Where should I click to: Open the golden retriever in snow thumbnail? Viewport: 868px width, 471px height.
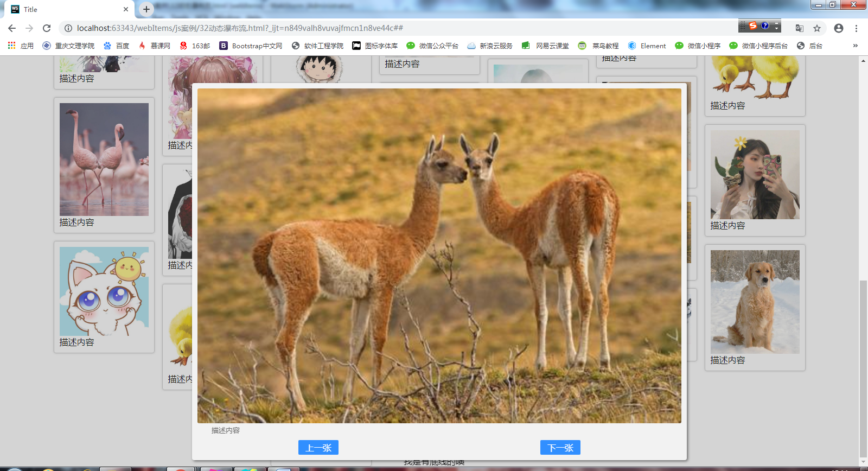[x=755, y=302]
